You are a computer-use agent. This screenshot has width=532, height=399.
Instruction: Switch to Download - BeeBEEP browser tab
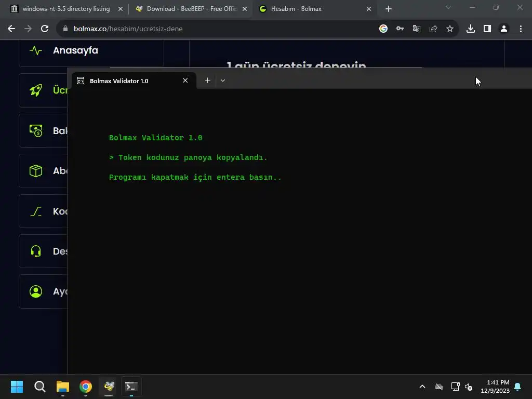[191, 9]
